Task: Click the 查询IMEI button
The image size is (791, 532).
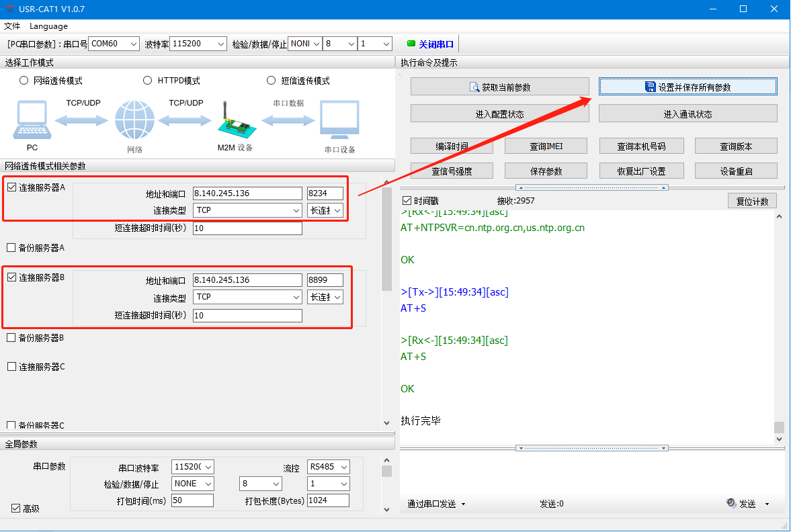Action: (x=546, y=146)
